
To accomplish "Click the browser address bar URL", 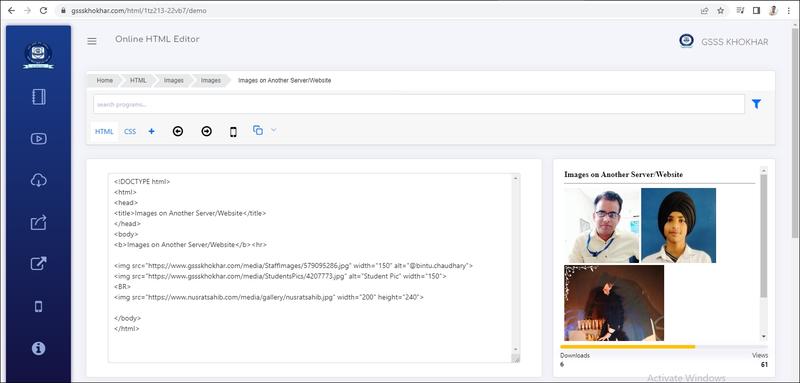I will pyautogui.click(x=138, y=10).
